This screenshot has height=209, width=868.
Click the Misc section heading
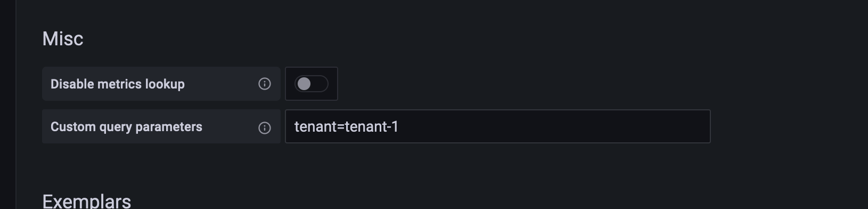tap(63, 38)
